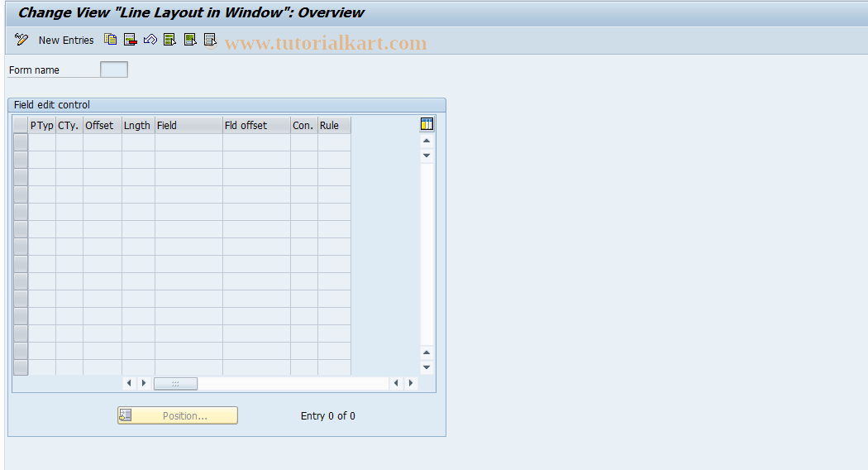Click the Con. column header
868x470 pixels.
coord(304,125)
